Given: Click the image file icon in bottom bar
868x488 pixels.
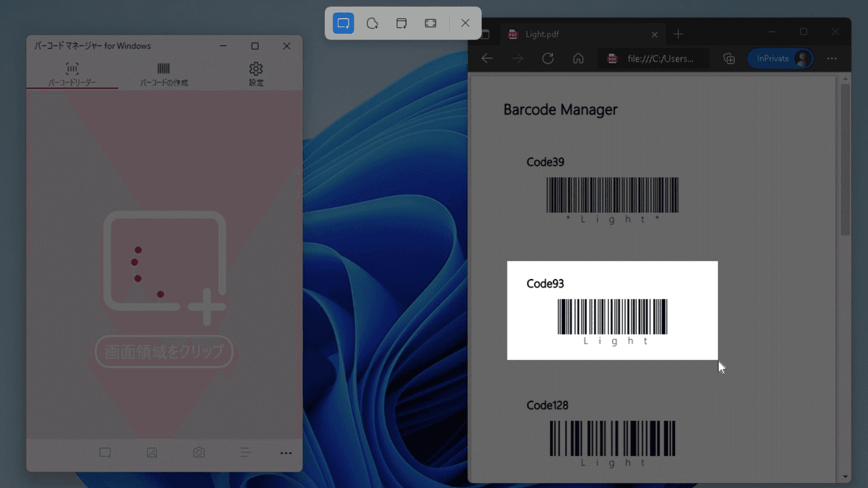Looking at the screenshot, I should [152, 453].
